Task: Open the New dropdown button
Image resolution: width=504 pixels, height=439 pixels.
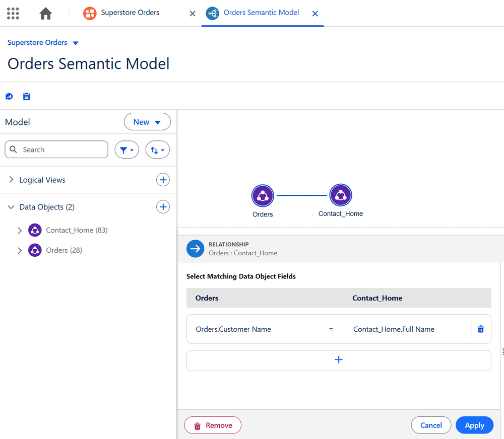Action: [147, 122]
